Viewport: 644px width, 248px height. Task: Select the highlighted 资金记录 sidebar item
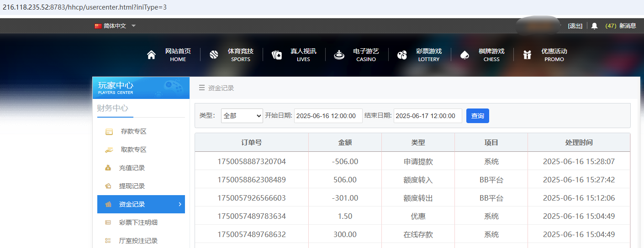point(141,204)
